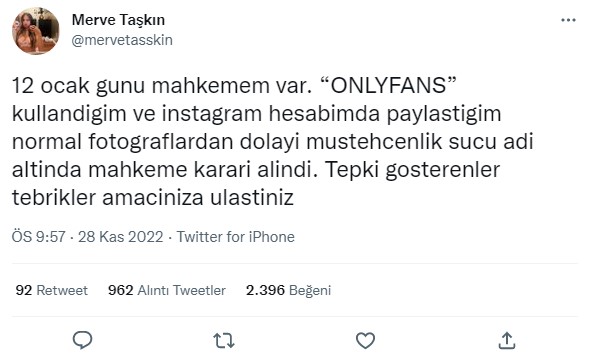This screenshot has width=593, height=364.
Task: Share the tweet via upload arrow icon
Action: pyautogui.click(x=507, y=340)
